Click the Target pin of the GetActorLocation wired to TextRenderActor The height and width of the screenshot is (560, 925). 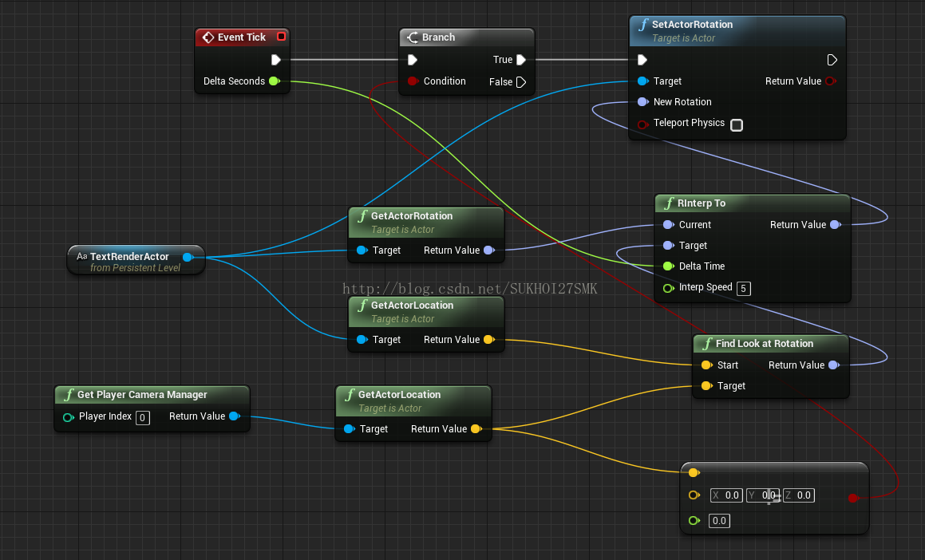click(362, 340)
